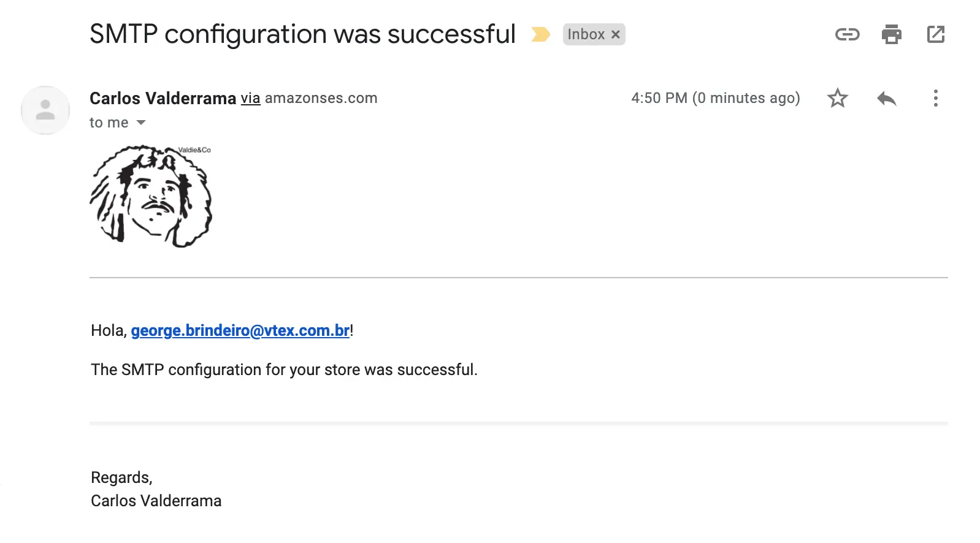Click the grey sender profile avatar
980x543 pixels.
pyautogui.click(x=45, y=110)
